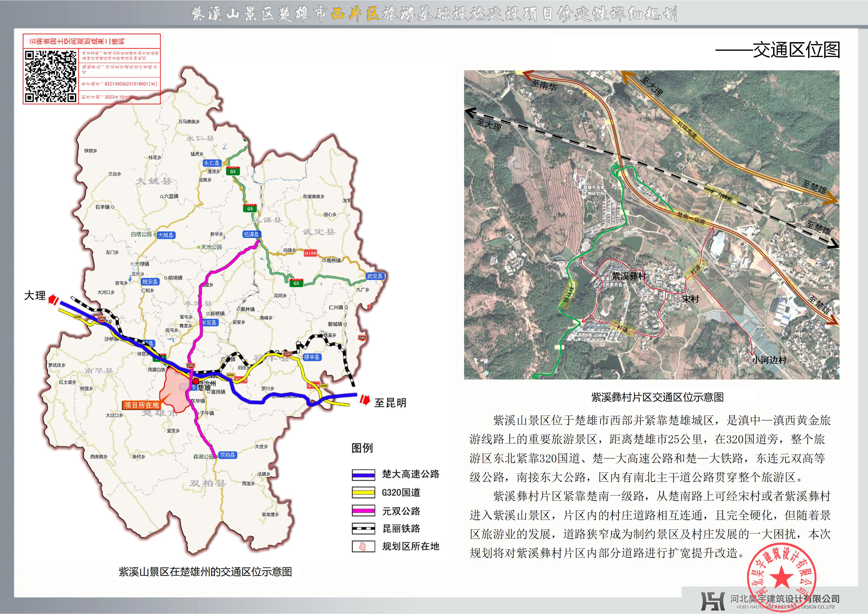Click the yellow G320国道 legend swatch
Image resolution: width=868 pixels, height=614 pixels.
pos(363,493)
